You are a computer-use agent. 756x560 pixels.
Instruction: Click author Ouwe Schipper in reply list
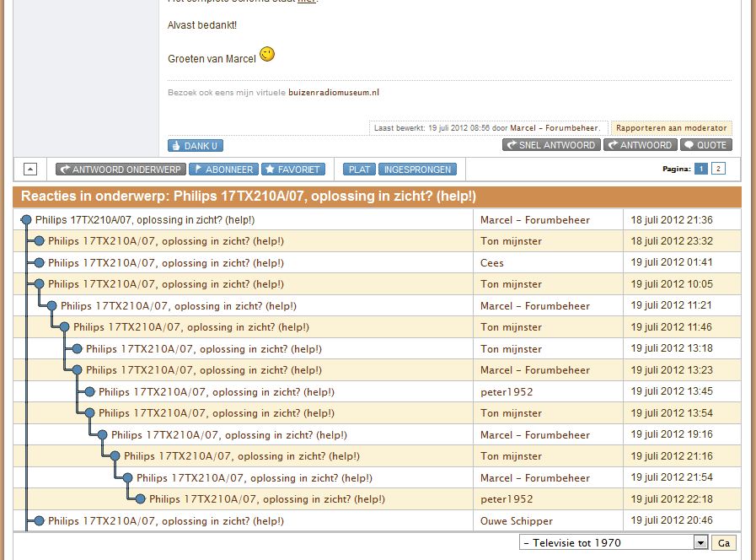click(x=517, y=521)
